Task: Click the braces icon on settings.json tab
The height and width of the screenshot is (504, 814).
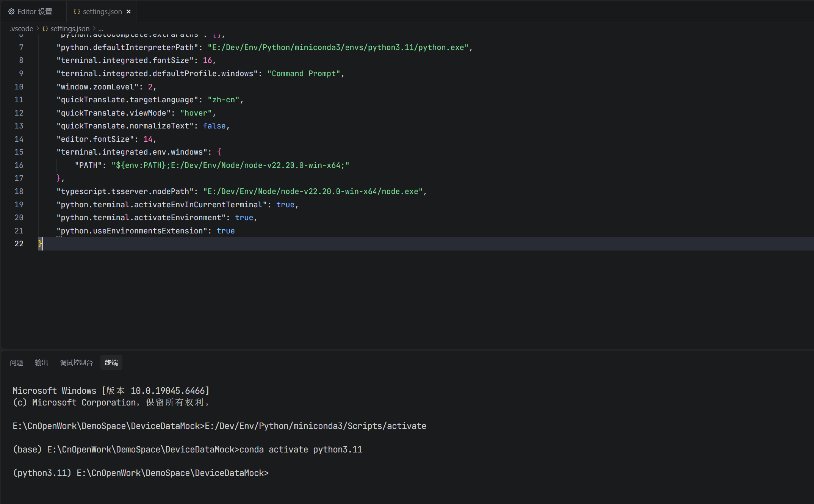Action: 77,12
